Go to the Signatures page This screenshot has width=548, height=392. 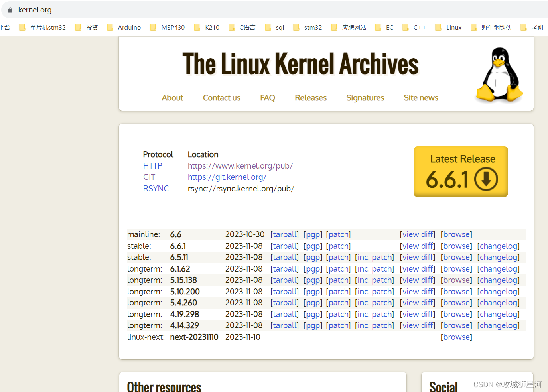pyautogui.click(x=365, y=98)
